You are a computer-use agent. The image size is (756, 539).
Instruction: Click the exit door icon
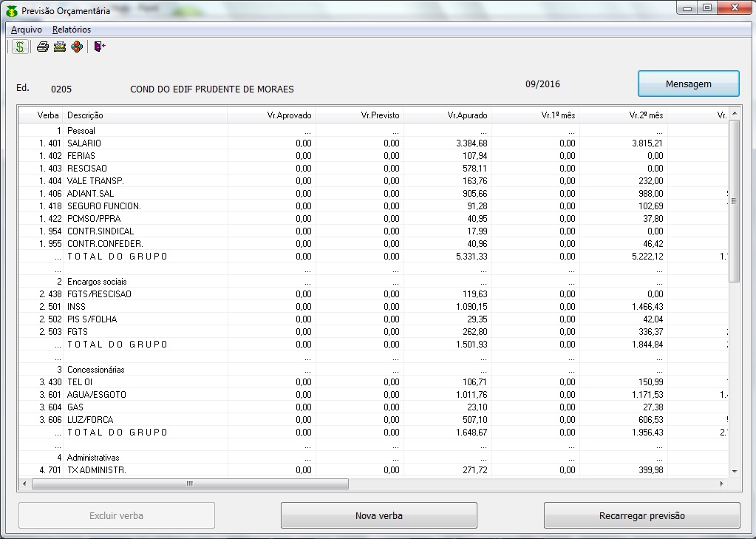point(100,47)
